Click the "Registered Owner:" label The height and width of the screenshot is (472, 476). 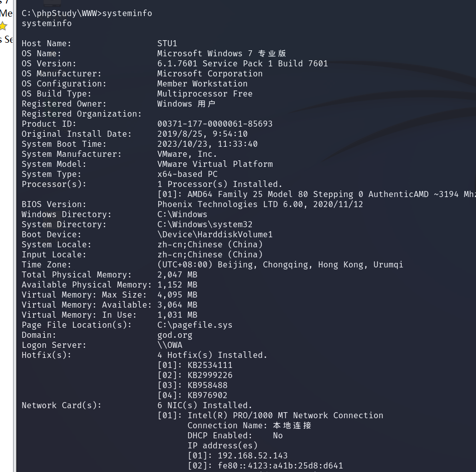[64, 104]
